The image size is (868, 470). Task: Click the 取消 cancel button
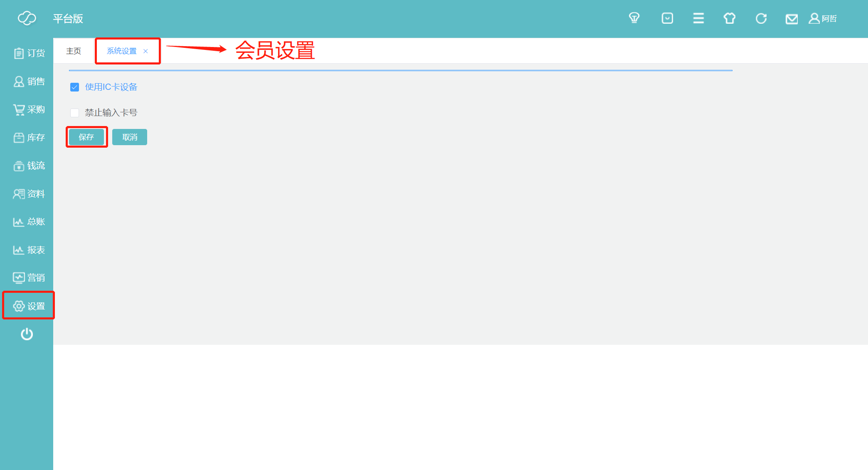(130, 137)
